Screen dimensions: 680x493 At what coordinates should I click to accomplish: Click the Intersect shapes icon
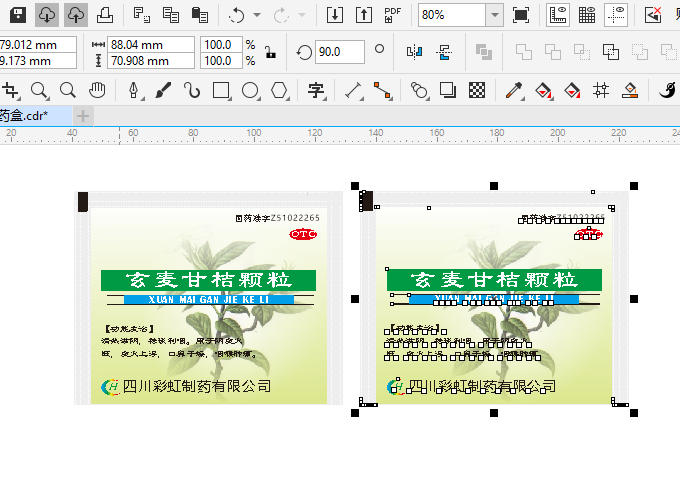pos(582,52)
